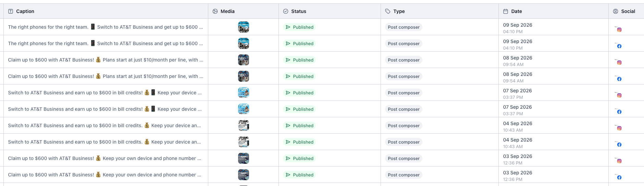The width and height of the screenshot is (644, 186).
Task: Click Facebook icon in 08 Sep 2026 row
Action: click(x=619, y=79)
